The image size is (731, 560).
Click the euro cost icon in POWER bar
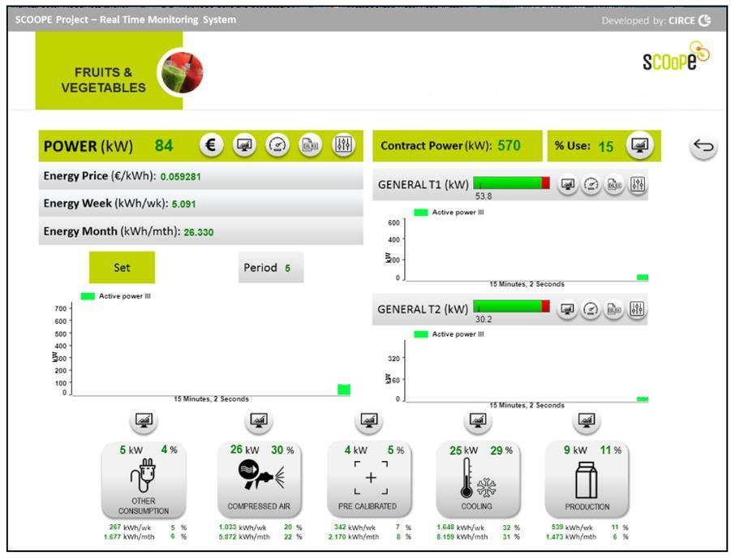[211, 145]
